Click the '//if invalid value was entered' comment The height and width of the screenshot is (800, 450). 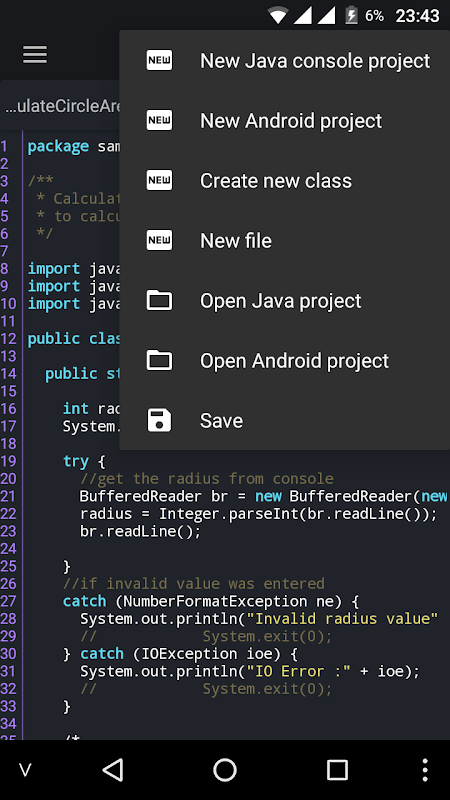pos(193,583)
